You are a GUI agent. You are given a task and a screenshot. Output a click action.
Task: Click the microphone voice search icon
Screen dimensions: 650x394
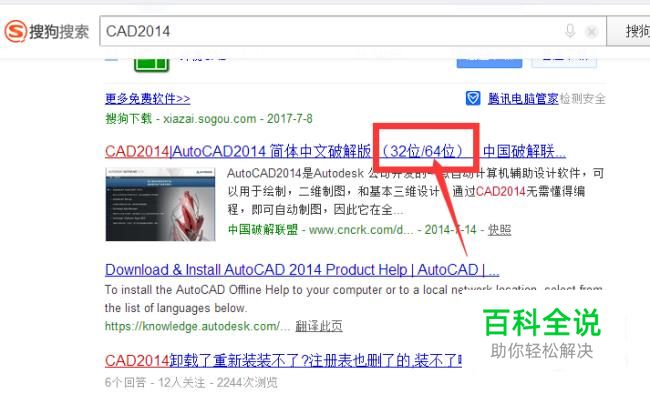click(570, 31)
